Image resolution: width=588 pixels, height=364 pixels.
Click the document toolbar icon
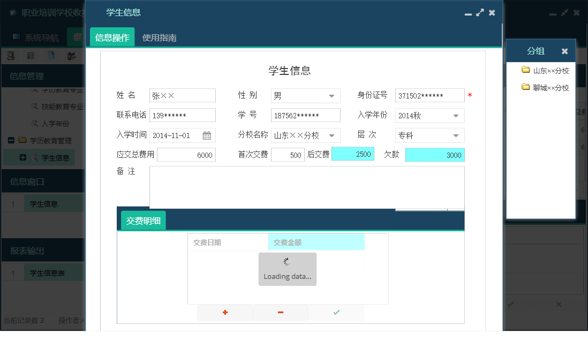click(51, 56)
